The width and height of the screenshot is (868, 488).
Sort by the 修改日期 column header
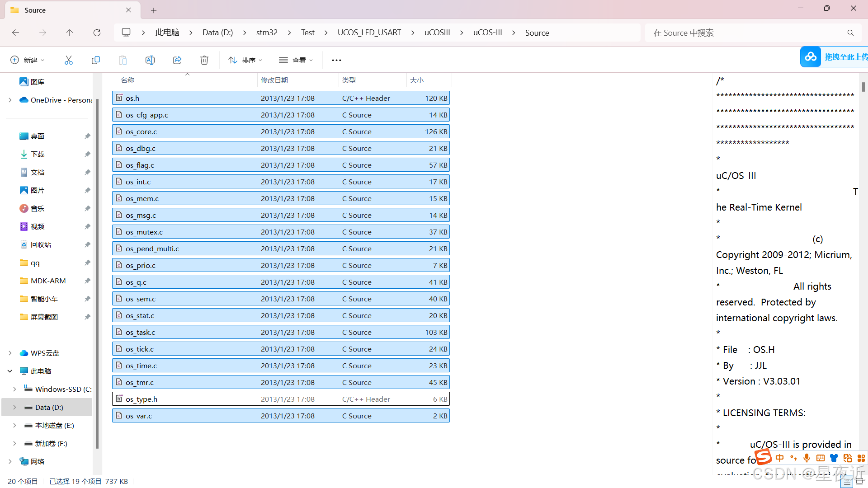click(x=274, y=80)
